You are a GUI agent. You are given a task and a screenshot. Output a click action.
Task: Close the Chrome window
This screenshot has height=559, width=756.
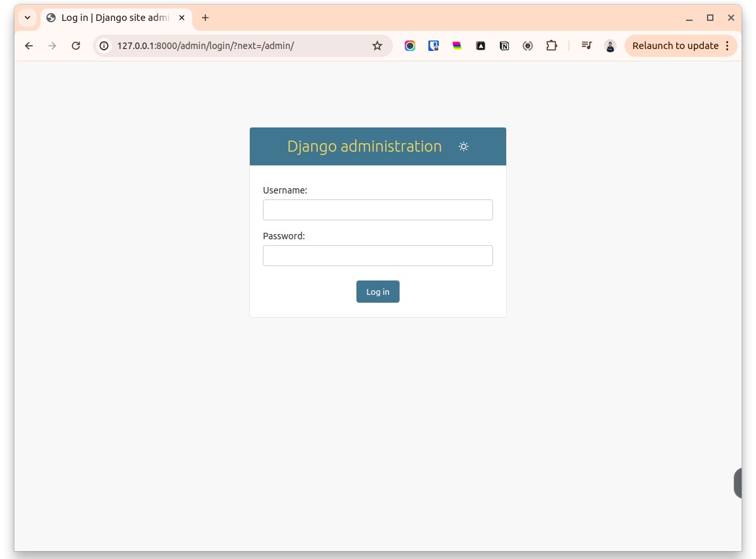(x=731, y=18)
